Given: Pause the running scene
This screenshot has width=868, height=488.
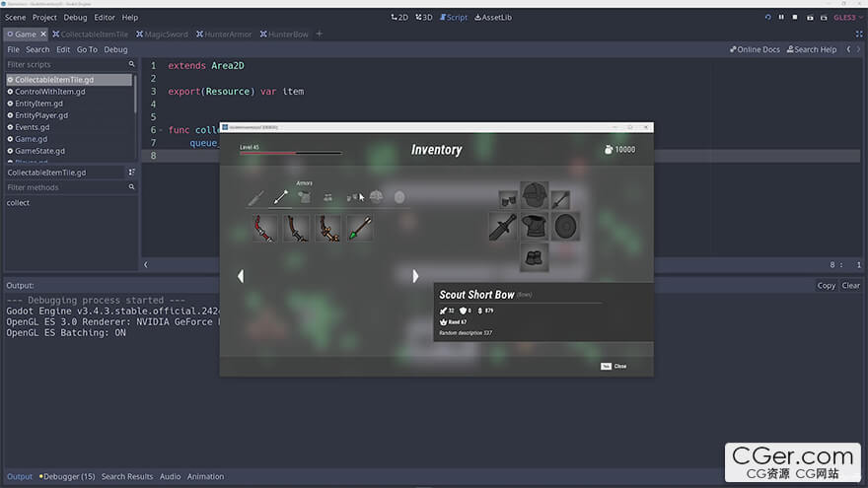Looking at the screenshot, I should coord(781,17).
